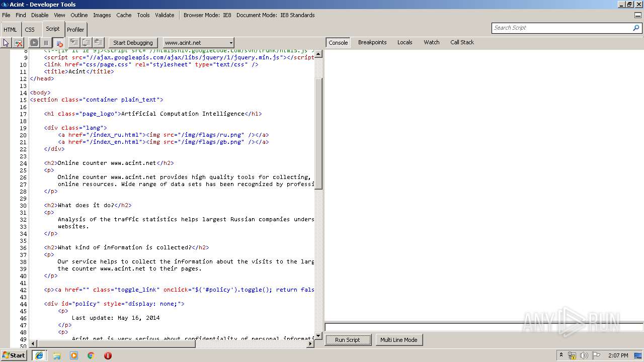Open the Find menu

point(21,15)
